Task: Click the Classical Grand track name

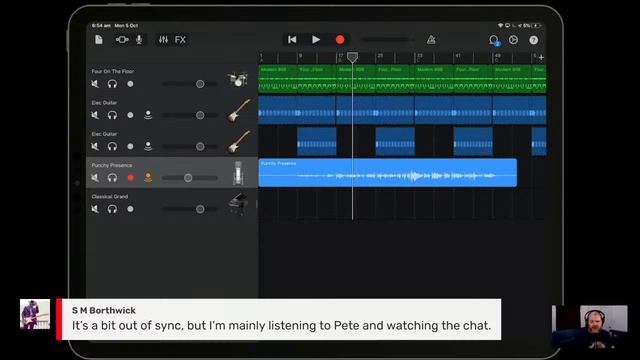Action: tap(110, 196)
